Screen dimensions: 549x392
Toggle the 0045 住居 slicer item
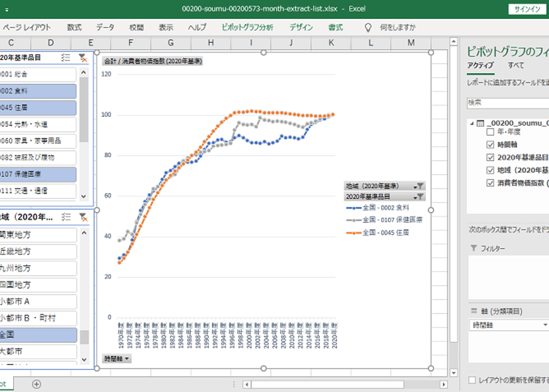click(x=38, y=108)
